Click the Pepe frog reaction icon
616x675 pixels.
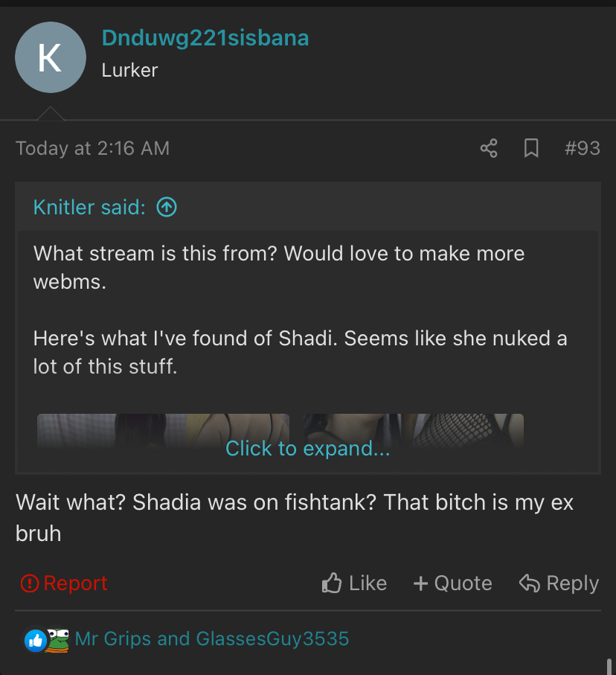pos(57,639)
